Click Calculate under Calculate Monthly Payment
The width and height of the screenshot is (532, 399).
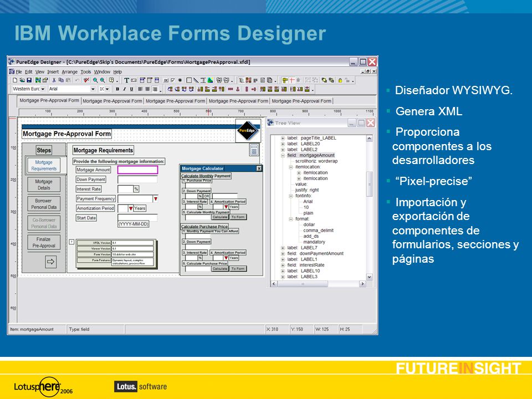click(x=220, y=217)
